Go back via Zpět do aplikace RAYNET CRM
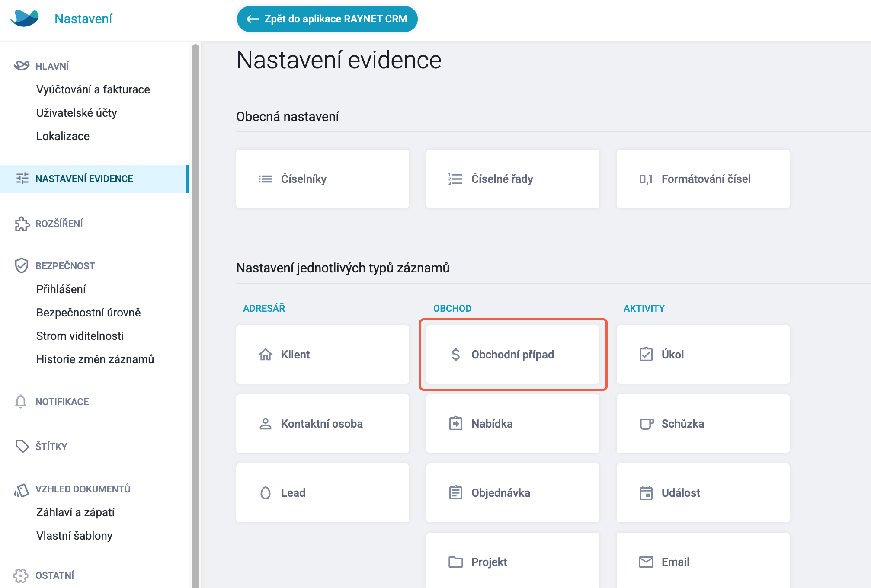 [327, 19]
